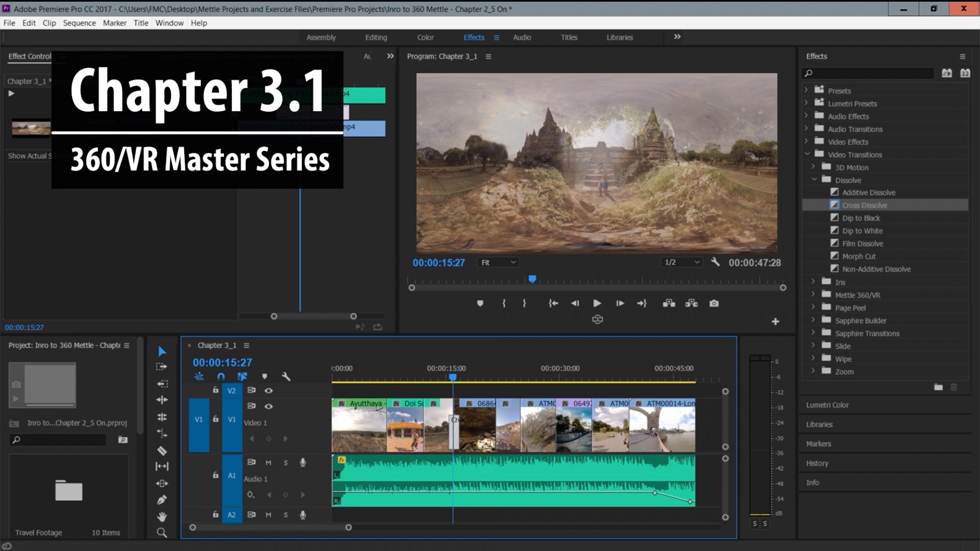Open the playback resolution dropdown showing 1/2
Viewport: 980px width, 551px height.
681,262
